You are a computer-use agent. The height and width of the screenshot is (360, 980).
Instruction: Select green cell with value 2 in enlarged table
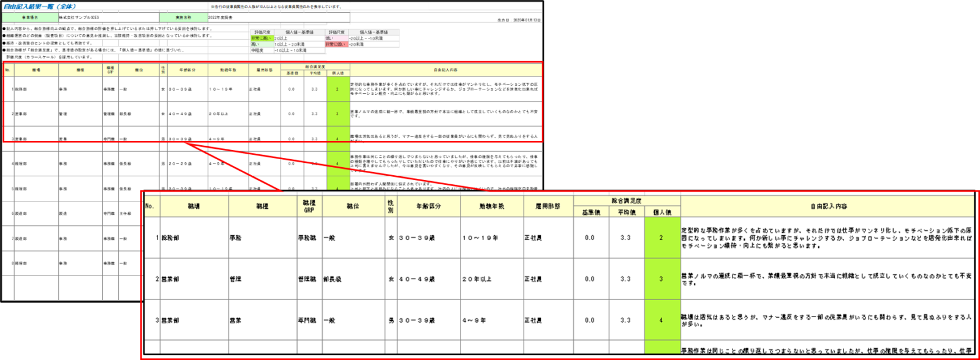tap(661, 238)
